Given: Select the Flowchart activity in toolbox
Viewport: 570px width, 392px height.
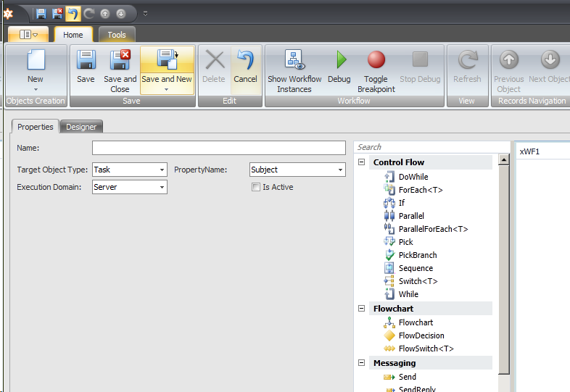Looking at the screenshot, I should pos(415,322).
